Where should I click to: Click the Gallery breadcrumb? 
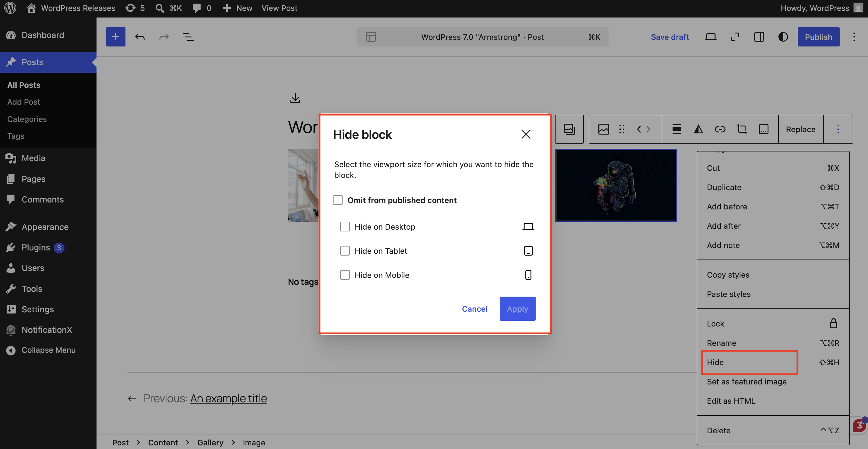210,442
